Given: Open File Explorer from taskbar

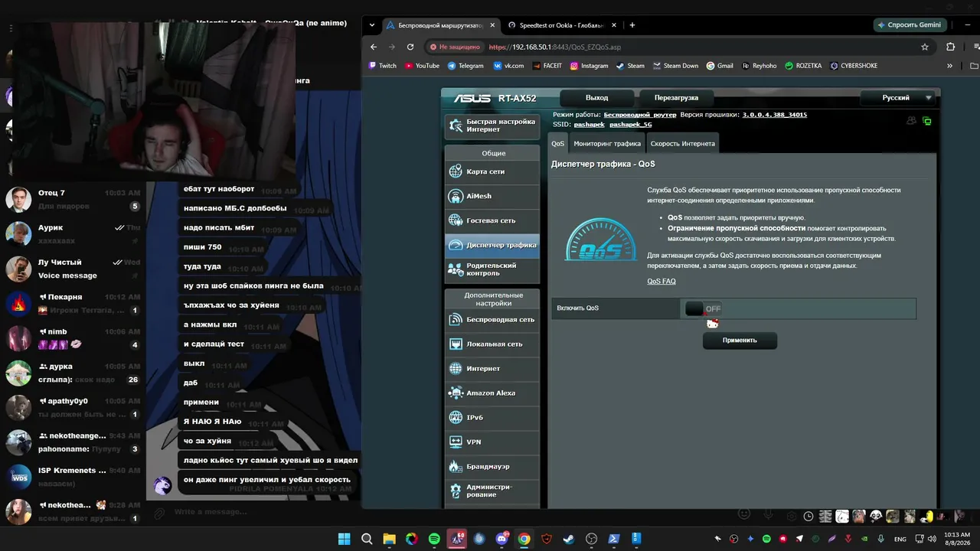Looking at the screenshot, I should pos(389,539).
